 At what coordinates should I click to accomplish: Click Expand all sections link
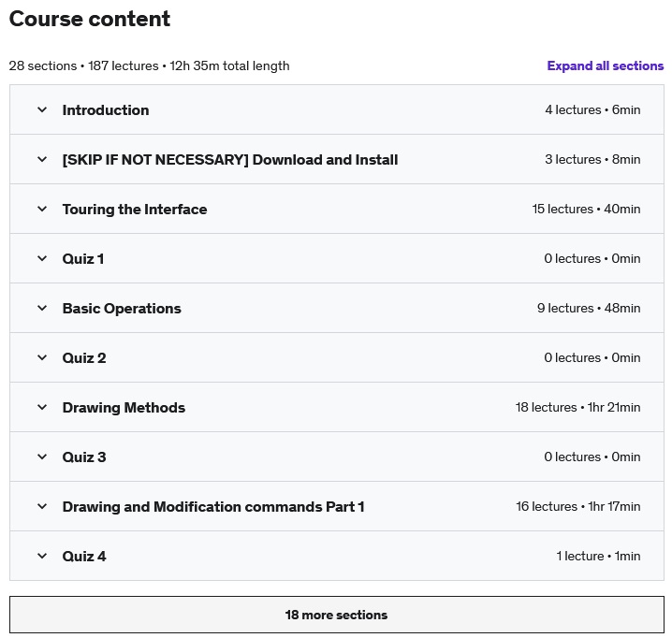pyautogui.click(x=605, y=65)
